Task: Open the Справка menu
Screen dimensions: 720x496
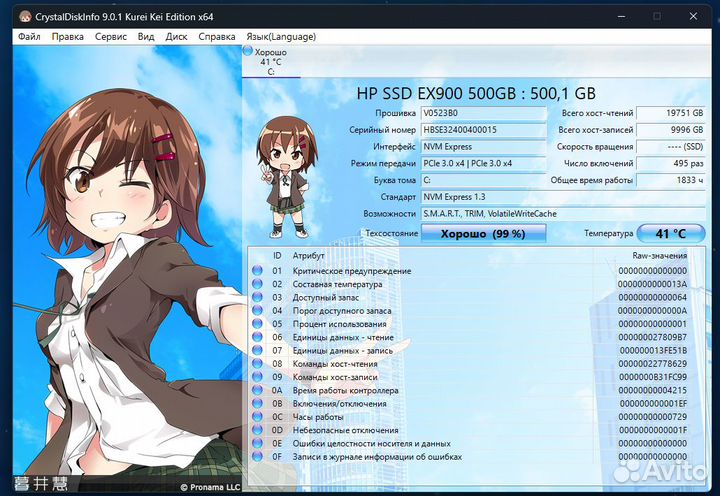Action: (217, 37)
